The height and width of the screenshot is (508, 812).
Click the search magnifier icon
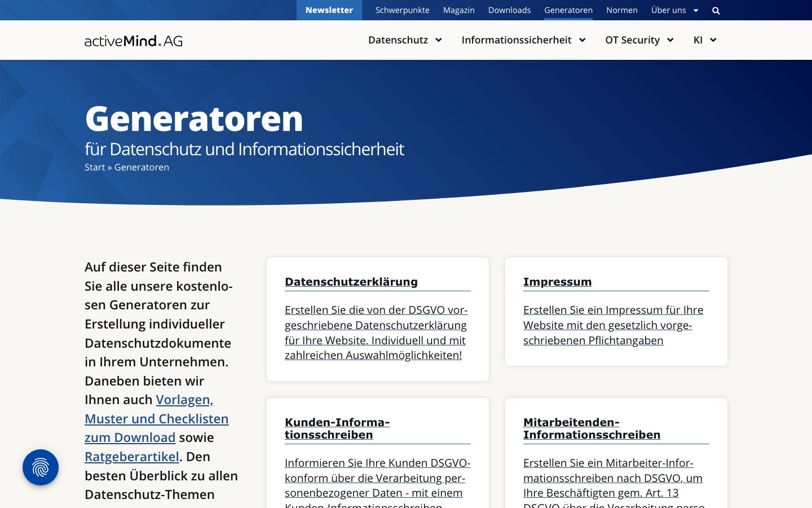pyautogui.click(x=716, y=10)
